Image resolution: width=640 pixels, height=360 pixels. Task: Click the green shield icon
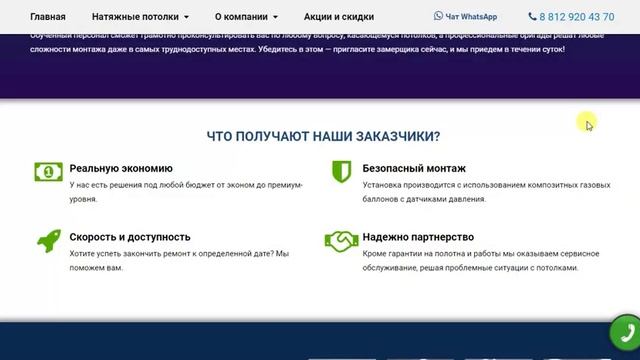pyautogui.click(x=342, y=171)
